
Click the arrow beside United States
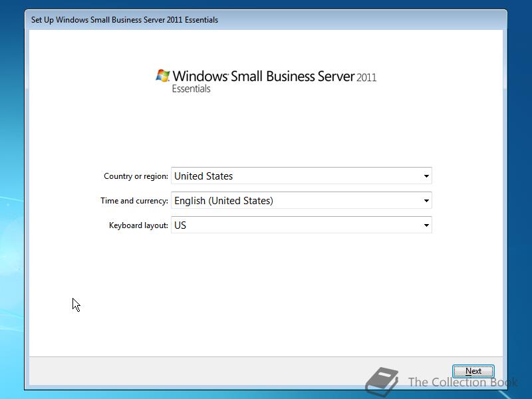(426, 176)
